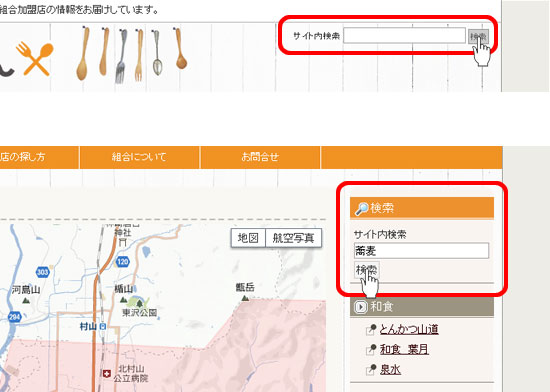
Task: Switch the map to 航空写真 view
Action: click(x=293, y=238)
